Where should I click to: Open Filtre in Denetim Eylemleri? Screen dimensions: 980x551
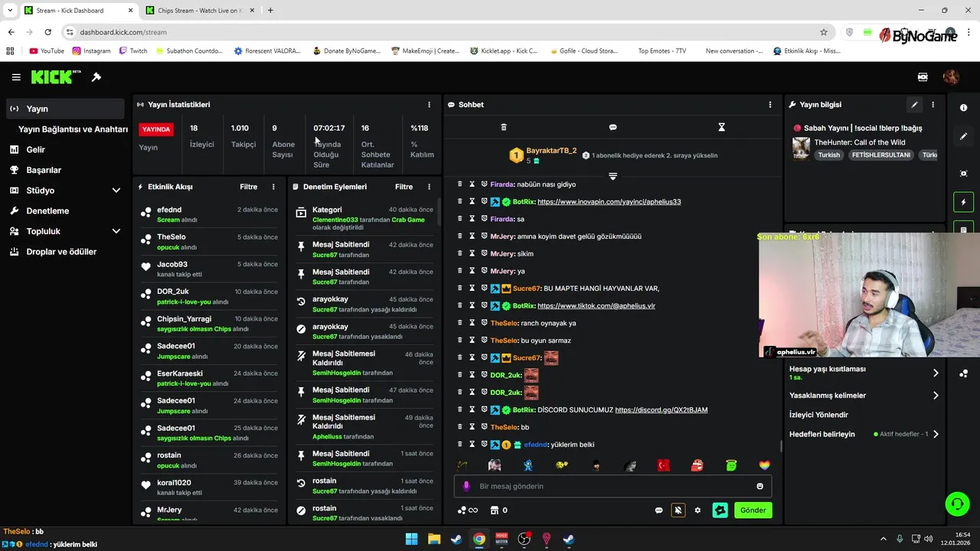pos(403,187)
